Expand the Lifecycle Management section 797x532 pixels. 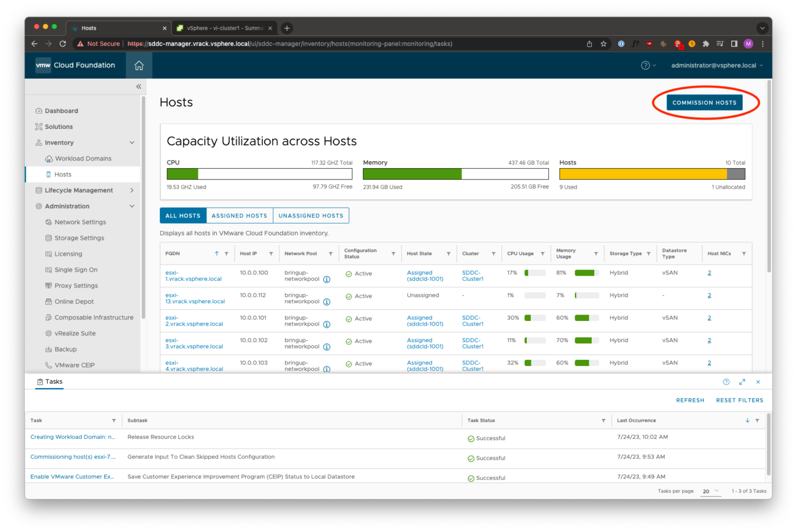click(132, 190)
